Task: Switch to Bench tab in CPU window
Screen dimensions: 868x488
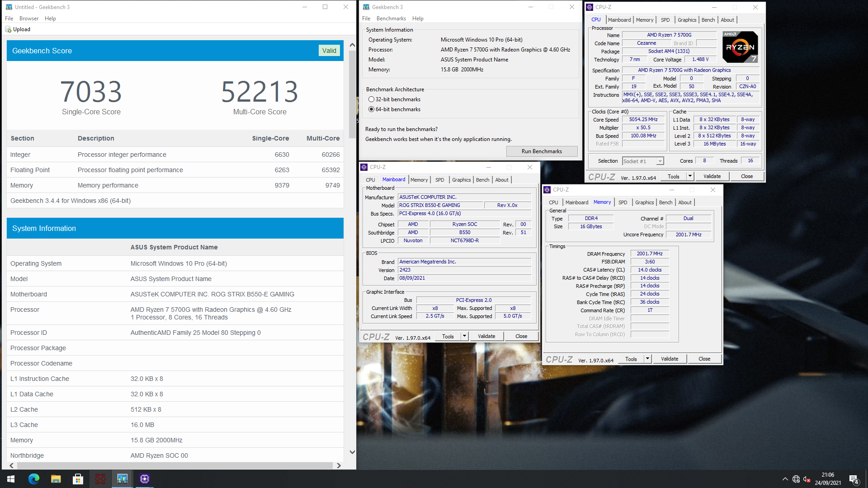Action: pyautogui.click(x=708, y=20)
